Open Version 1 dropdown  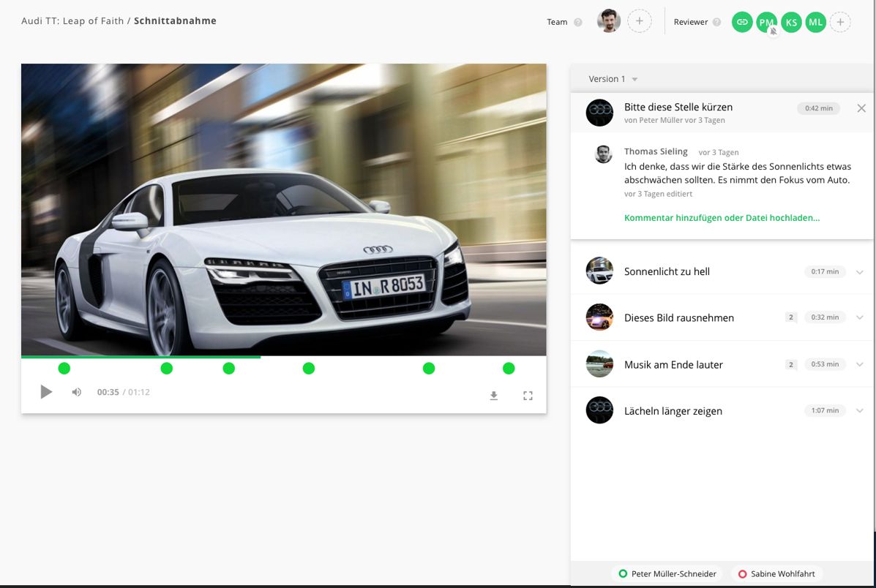613,79
